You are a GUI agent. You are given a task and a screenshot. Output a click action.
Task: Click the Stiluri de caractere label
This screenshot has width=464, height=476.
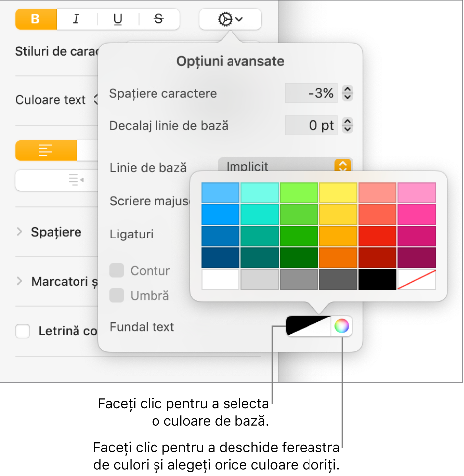click(x=56, y=51)
